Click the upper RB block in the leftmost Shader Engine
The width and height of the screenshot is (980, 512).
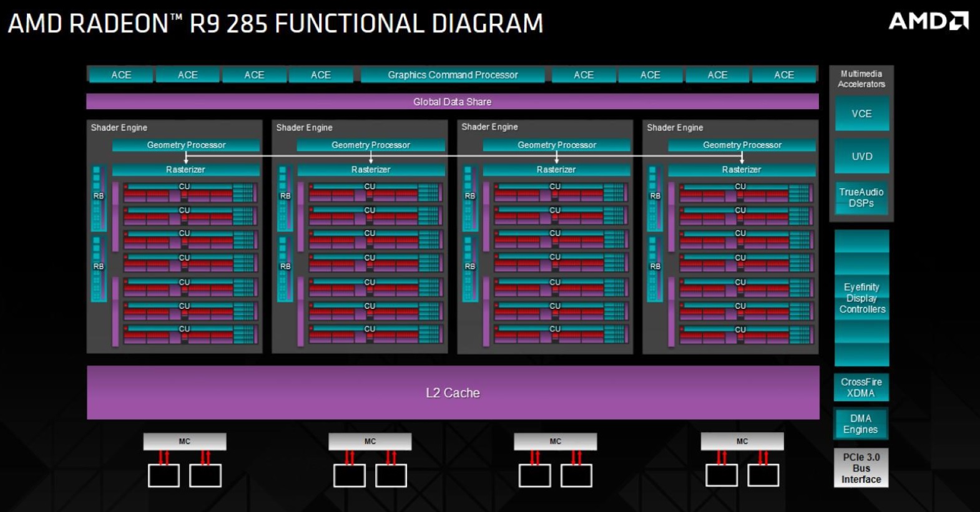point(99,198)
